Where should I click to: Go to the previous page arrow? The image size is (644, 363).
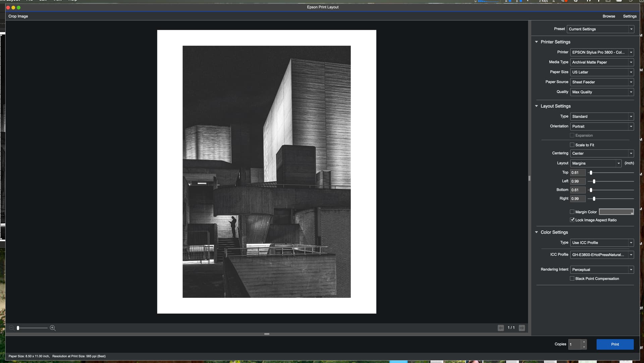(x=500, y=328)
